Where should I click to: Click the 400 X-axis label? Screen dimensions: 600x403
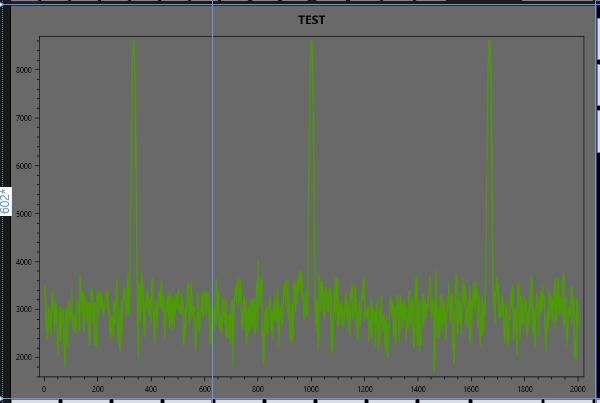tap(151, 389)
